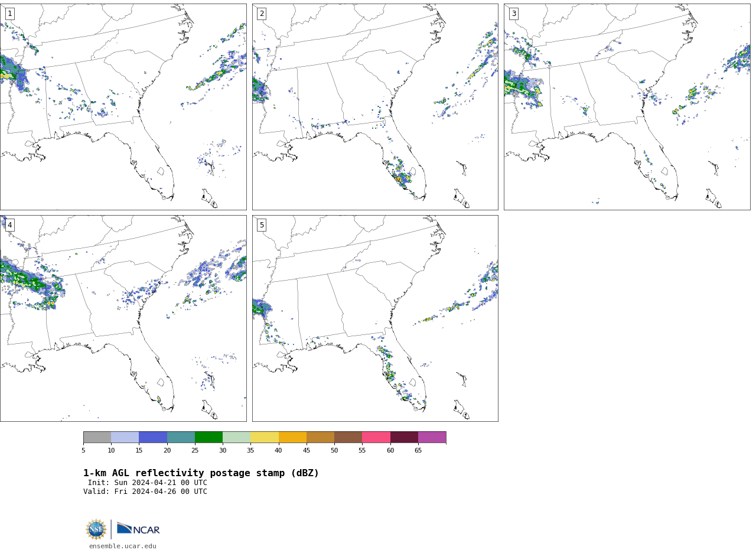Open ensemble member 3 reflectivity map
756x553 pixels.
coord(627,107)
